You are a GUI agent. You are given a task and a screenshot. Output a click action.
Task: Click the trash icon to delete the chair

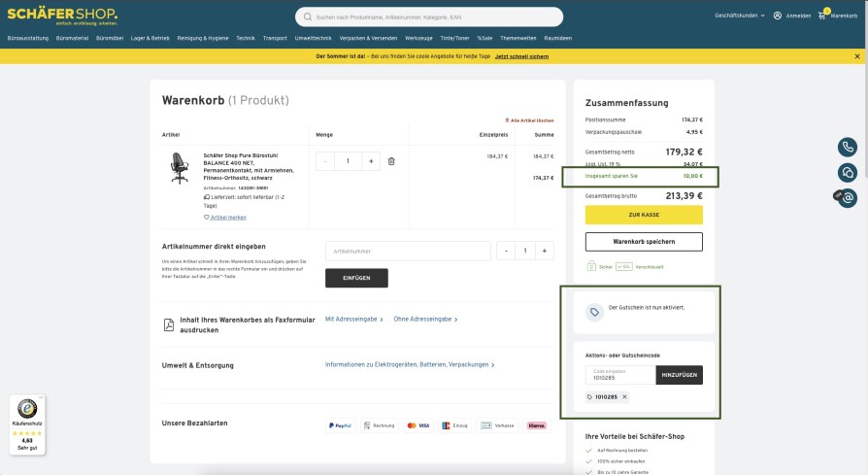pos(391,161)
